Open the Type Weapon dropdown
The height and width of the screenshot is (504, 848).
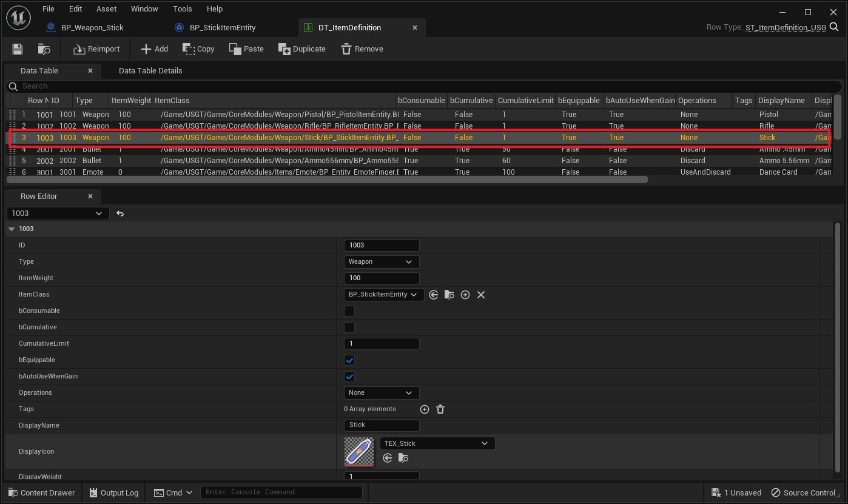pos(382,262)
